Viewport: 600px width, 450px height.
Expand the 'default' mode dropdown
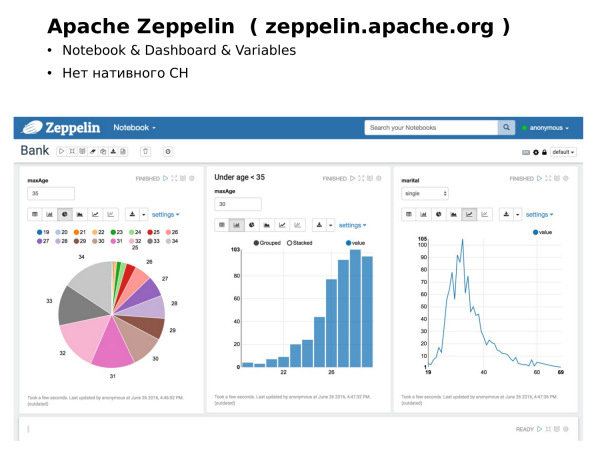point(563,152)
